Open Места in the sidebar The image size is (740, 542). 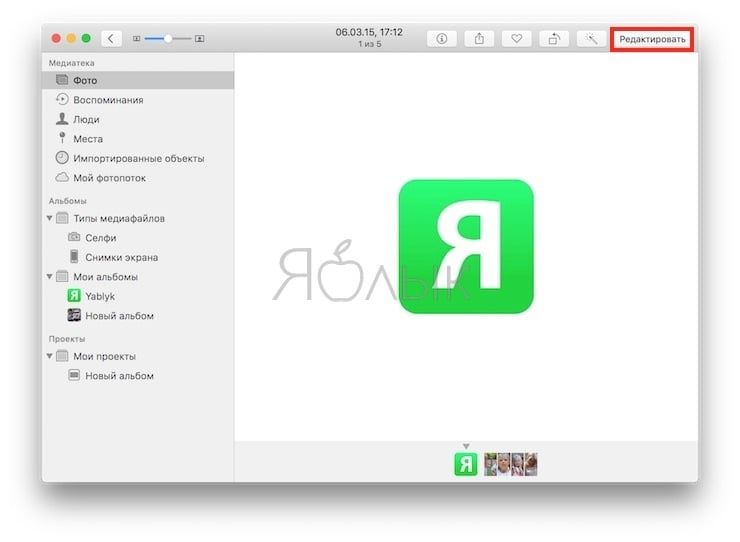click(x=138, y=139)
